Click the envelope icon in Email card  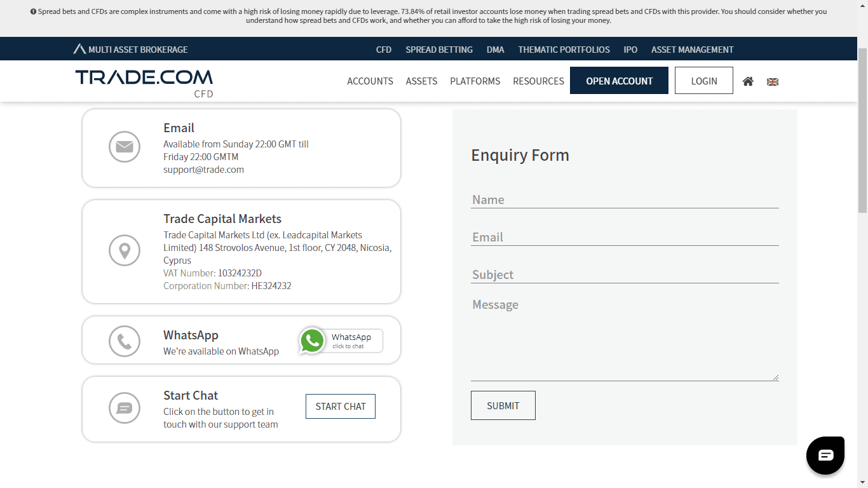tap(125, 147)
